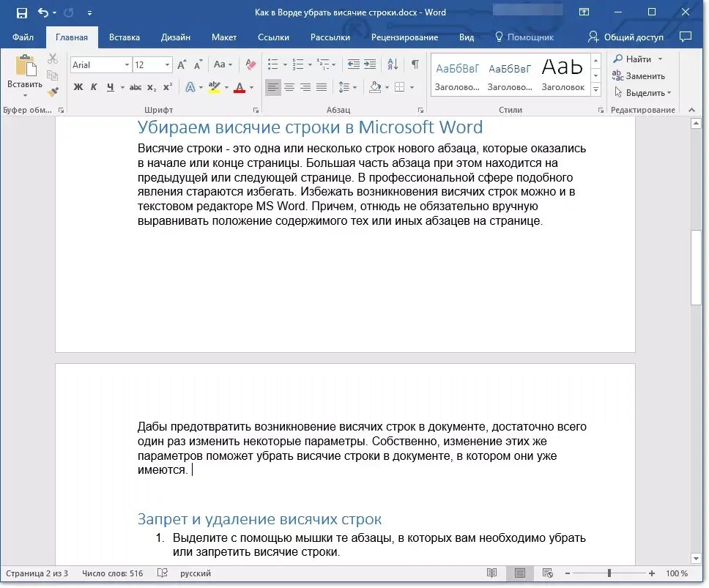Apply strikethrough (abc) formatting
This screenshot has height=588, width=709.
click(136, 87)
